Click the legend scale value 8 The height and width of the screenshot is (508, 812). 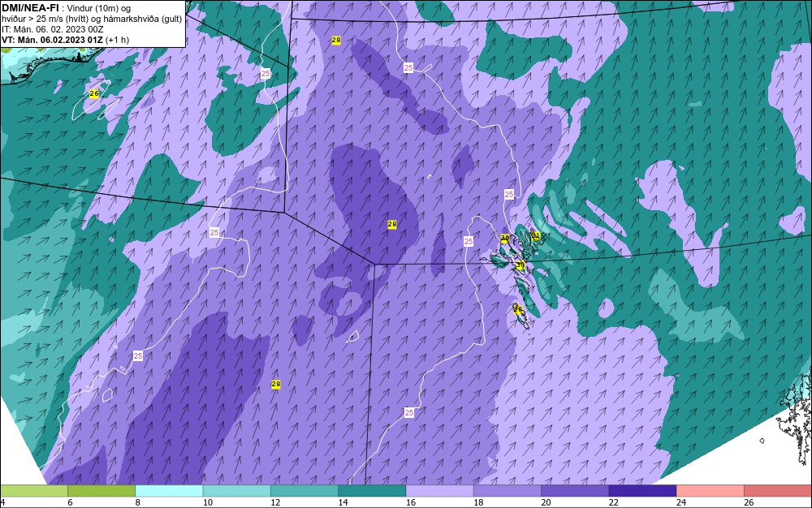tap(138, 502)
